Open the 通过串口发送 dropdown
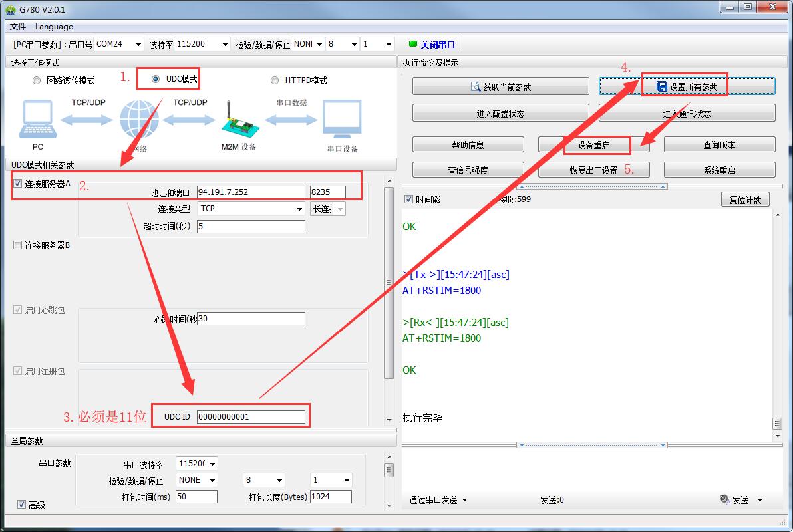Screen dimensions: 793x532 click(x=438, y=500)
